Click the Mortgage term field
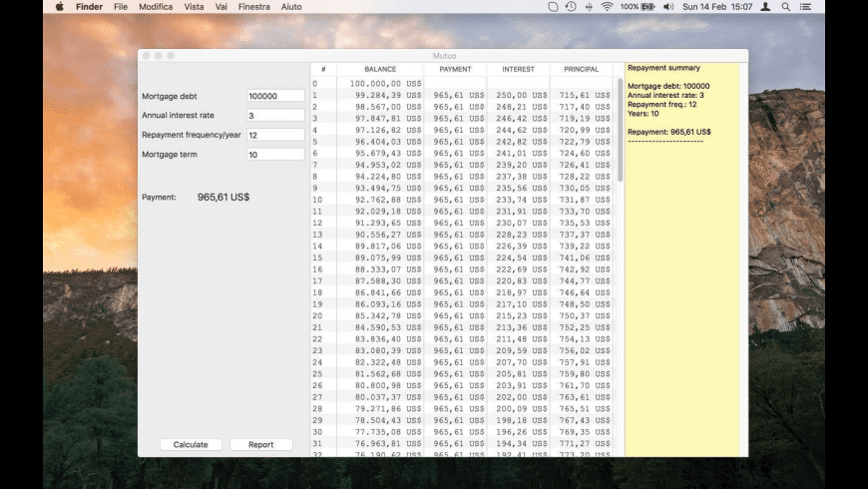The image size is (868, 489). [x=275, y=155]
